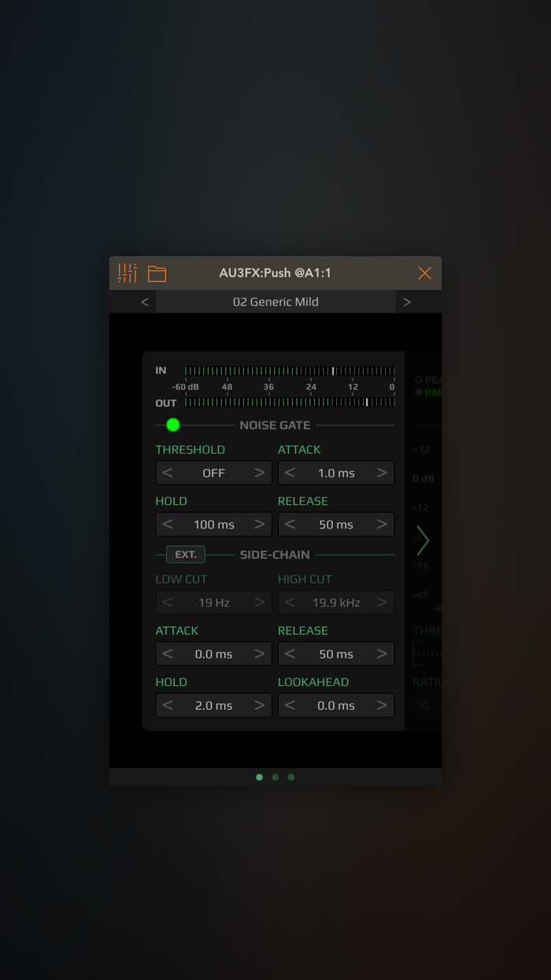Toggle the EXT. side-chain button
The height and width of the screenshot is (980, 551).
click(x=186, y=555)
